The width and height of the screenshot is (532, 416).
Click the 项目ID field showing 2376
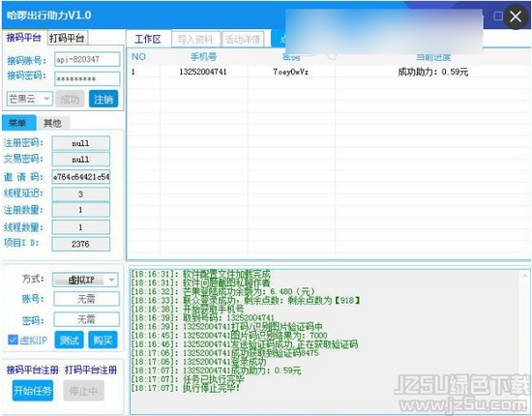80,244
